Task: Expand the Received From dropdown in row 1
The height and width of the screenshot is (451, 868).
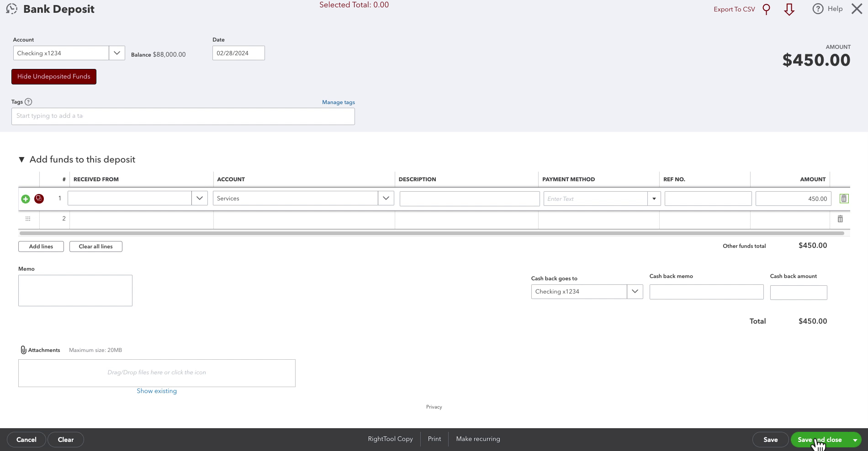Action: pyautogui.click(x=200, y=198)
